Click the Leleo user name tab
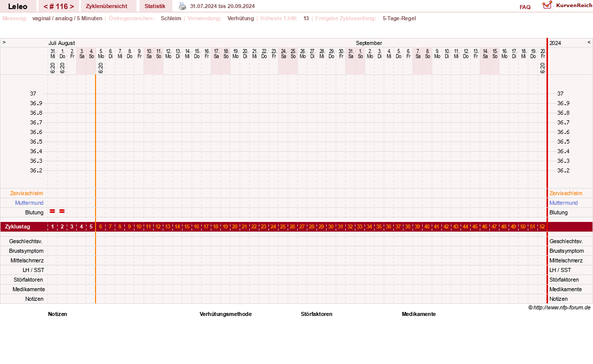 tap(18, 7)
